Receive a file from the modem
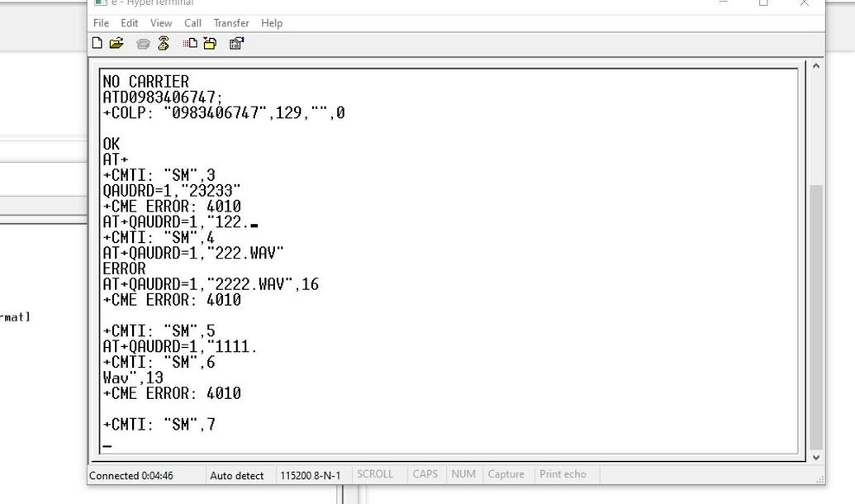The width and height of the screenshot is (855, 504). pos(209,43)
